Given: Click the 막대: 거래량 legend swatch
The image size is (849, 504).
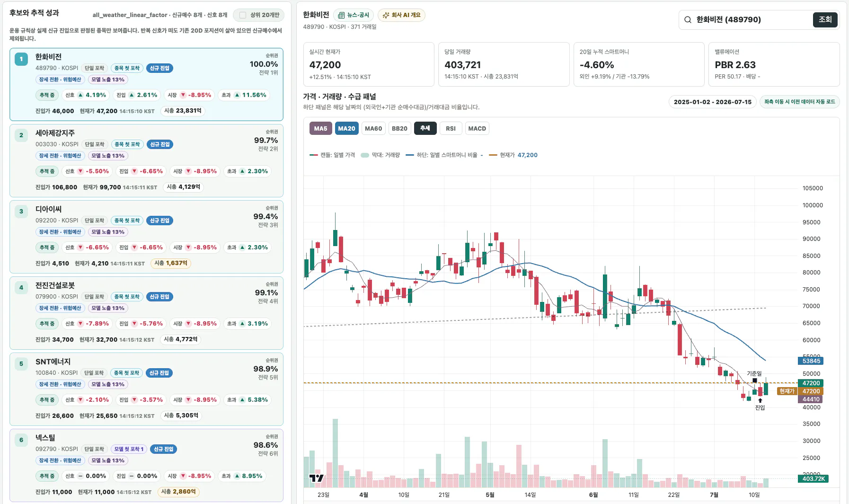Looking at the screenshot, I should [365, 155].
